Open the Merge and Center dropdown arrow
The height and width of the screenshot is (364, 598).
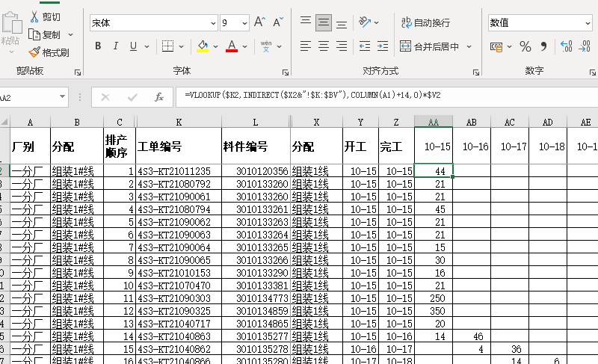[x=469, y=46]
